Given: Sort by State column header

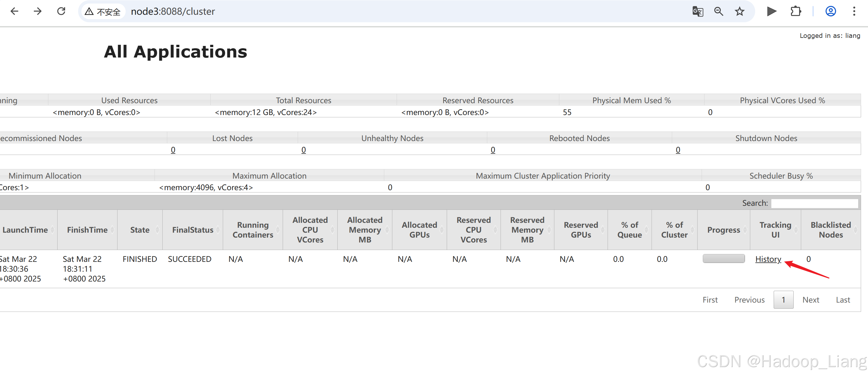Looking at the screenshot, I should point(140,230).
